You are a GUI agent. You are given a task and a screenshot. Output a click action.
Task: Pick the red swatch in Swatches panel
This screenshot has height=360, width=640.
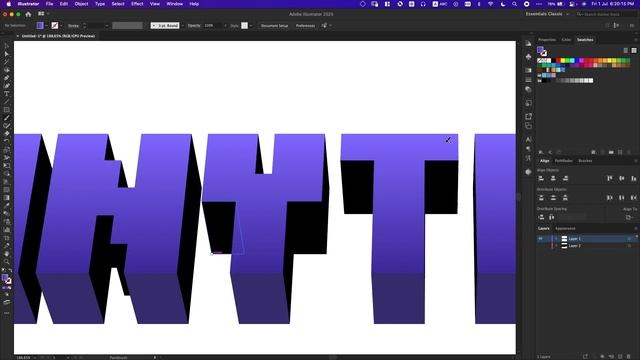click(x=558, y=60)
